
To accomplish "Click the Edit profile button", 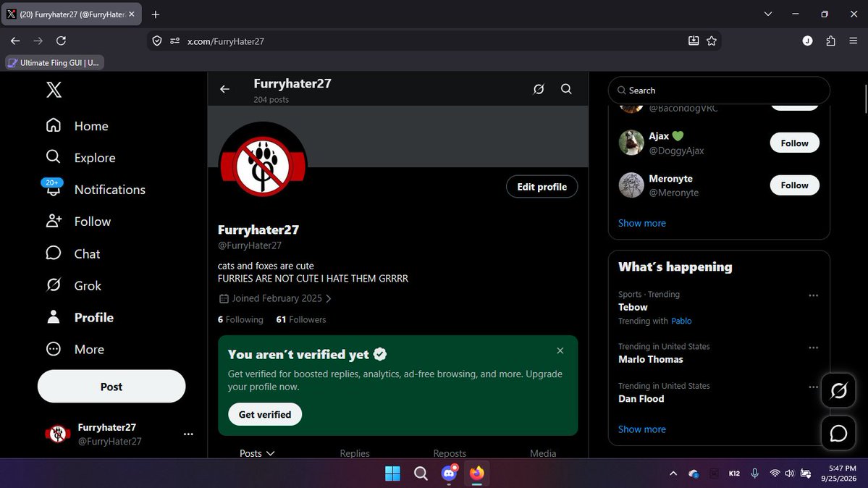I will pyautogui.click(x=542, y=187).
